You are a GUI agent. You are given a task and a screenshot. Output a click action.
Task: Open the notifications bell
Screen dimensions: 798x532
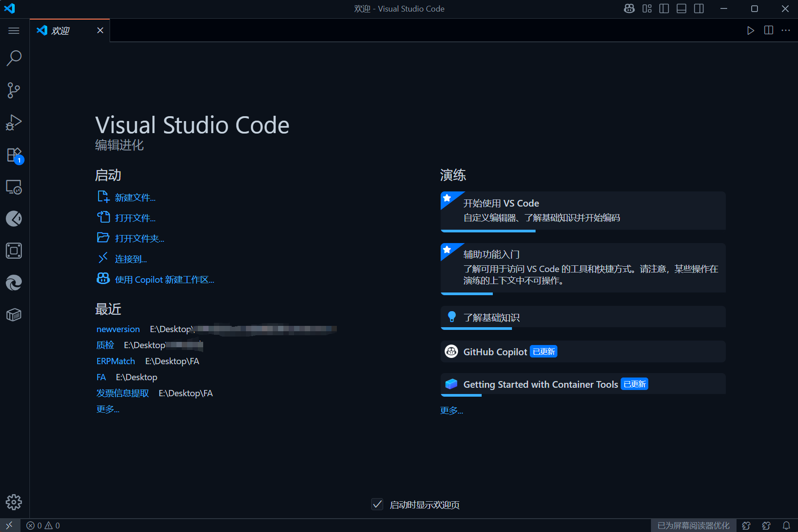(786, 525)
